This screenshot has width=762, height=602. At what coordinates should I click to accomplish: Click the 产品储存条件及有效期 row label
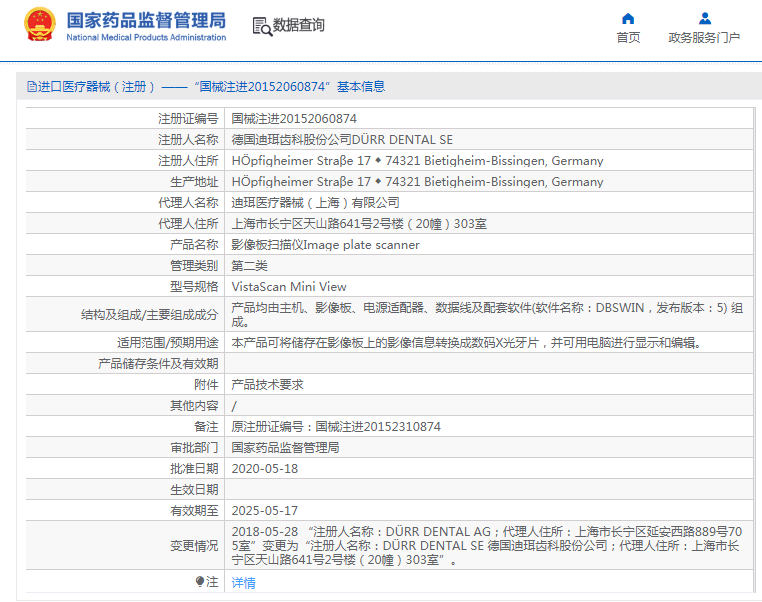click(x=158, y=364)
